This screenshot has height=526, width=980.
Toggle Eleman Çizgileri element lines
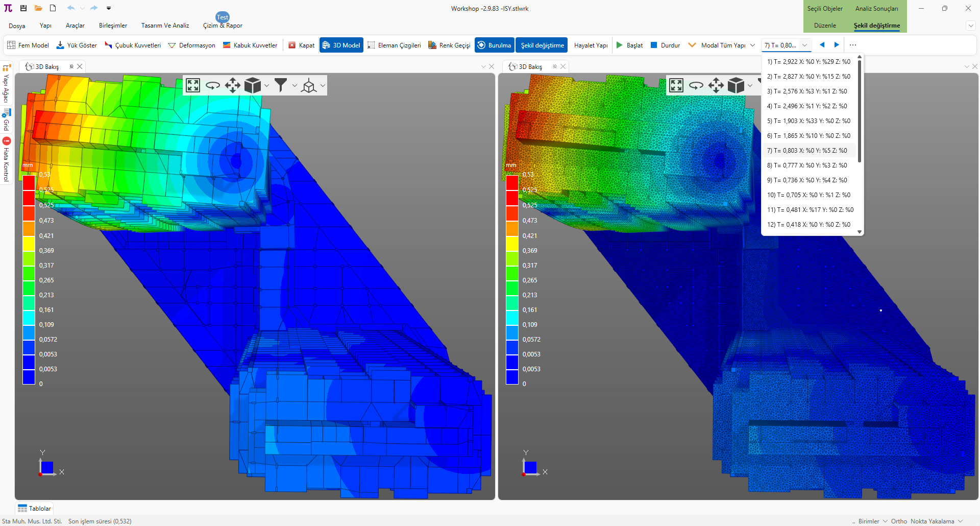click(x=394, y=45)
